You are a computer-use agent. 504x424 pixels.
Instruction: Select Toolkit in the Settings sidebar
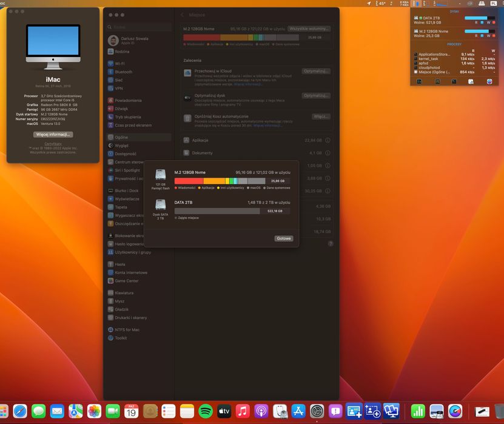[139, 338]
